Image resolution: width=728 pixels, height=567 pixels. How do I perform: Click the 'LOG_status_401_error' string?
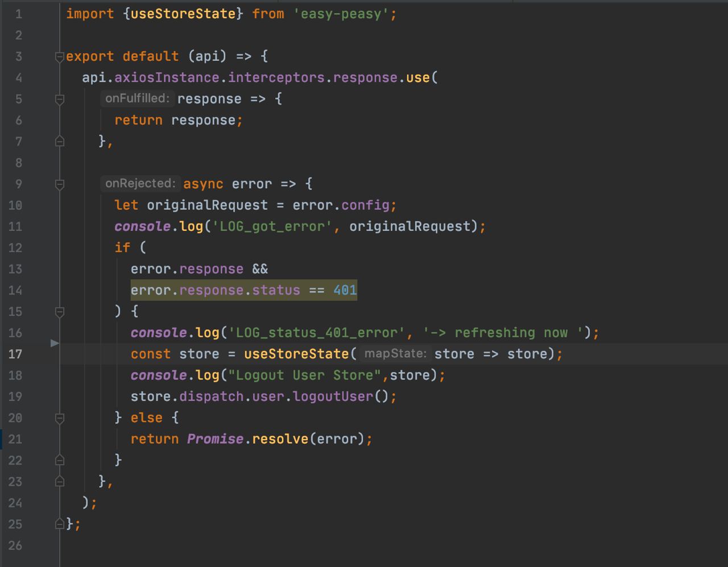point(317,333)
